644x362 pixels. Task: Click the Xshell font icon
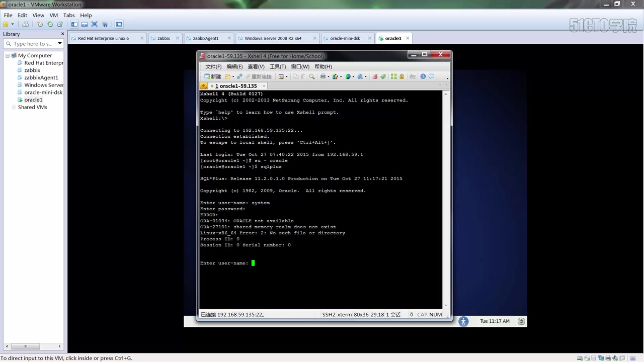(x=360, y=76)
